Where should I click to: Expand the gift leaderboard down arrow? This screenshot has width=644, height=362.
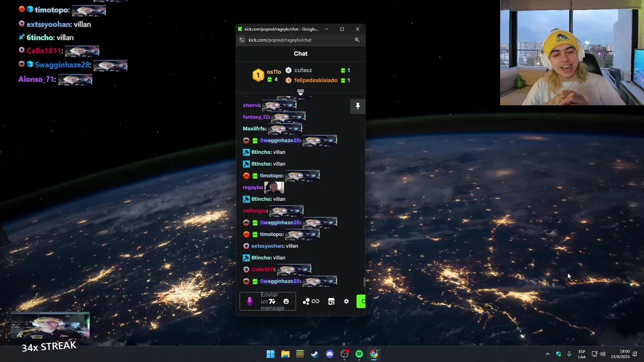point(300,93)
